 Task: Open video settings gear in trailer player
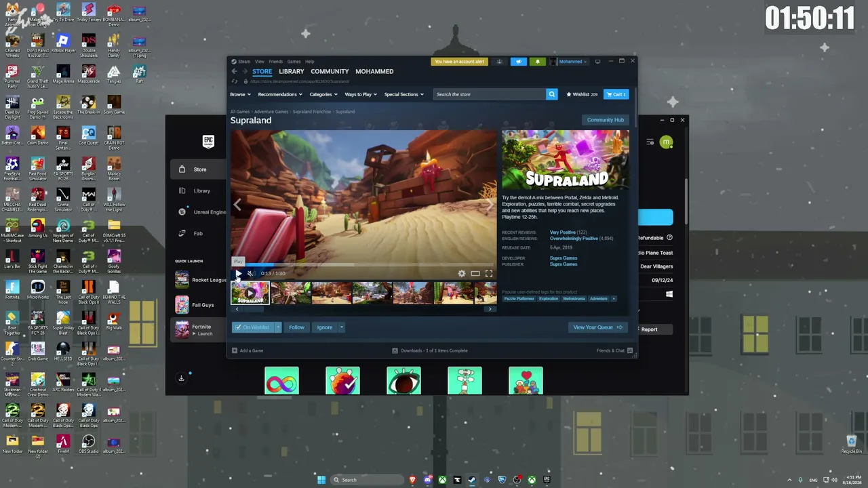pyautogui.click(x=462, y=273)
